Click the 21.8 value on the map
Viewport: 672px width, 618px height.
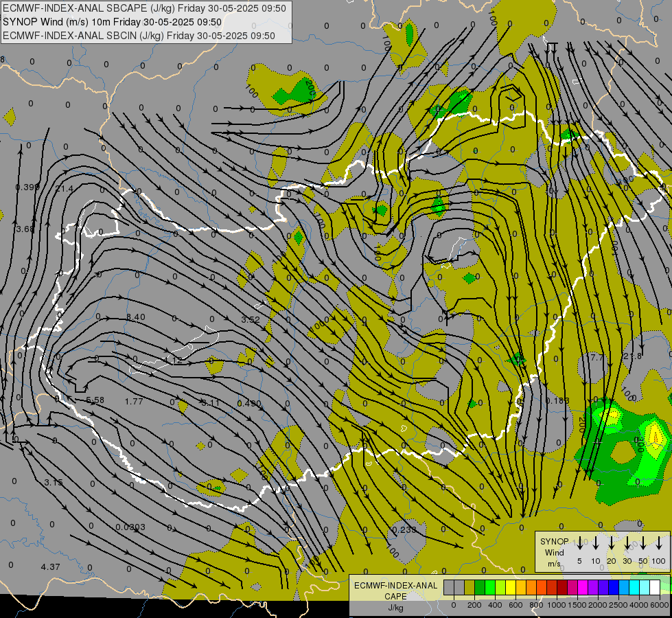pyautogui.click(x=633, y=356)
